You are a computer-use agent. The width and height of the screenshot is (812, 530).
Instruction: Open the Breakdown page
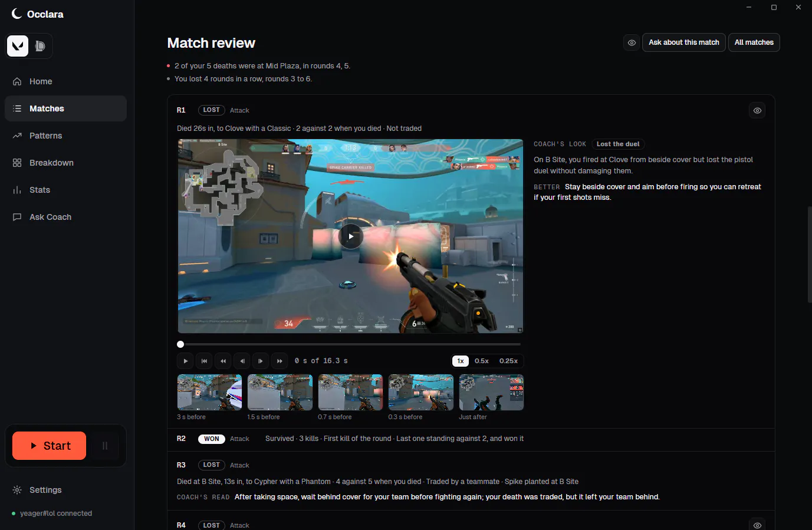tap(65, 163)
